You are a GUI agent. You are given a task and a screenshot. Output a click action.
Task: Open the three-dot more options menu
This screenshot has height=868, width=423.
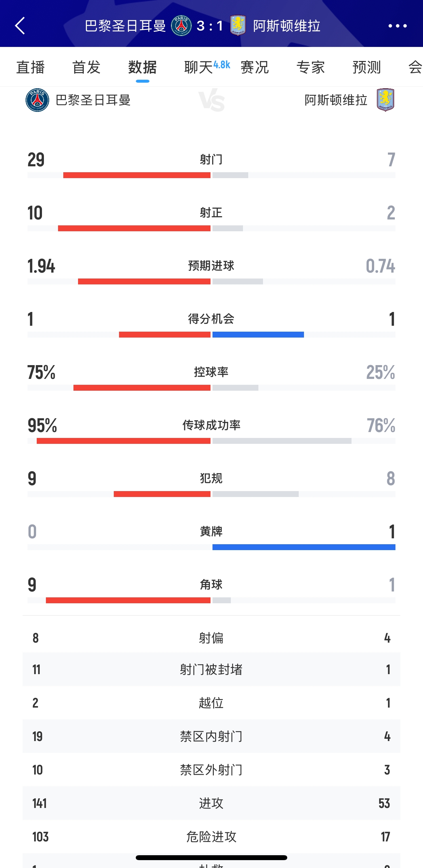(397, 26)
